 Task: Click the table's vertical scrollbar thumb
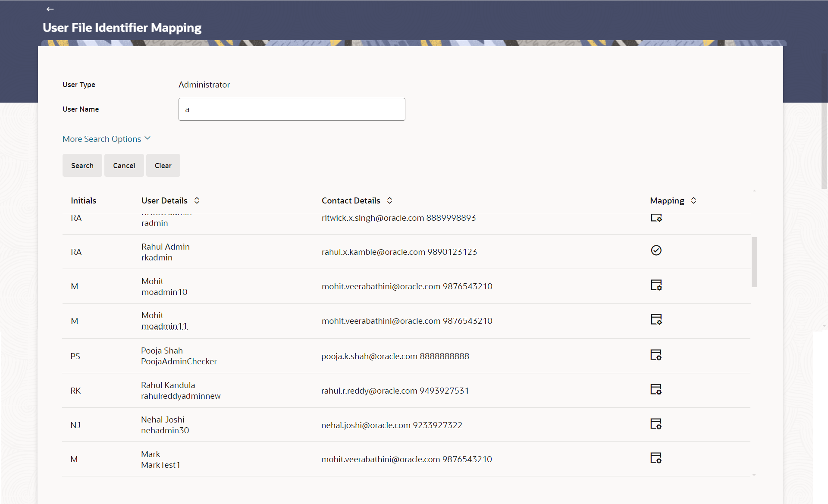point(754,262)
